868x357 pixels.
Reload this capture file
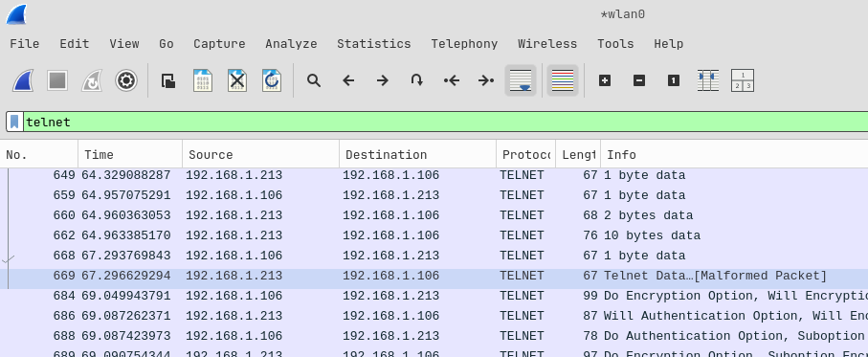coord(271,80)
